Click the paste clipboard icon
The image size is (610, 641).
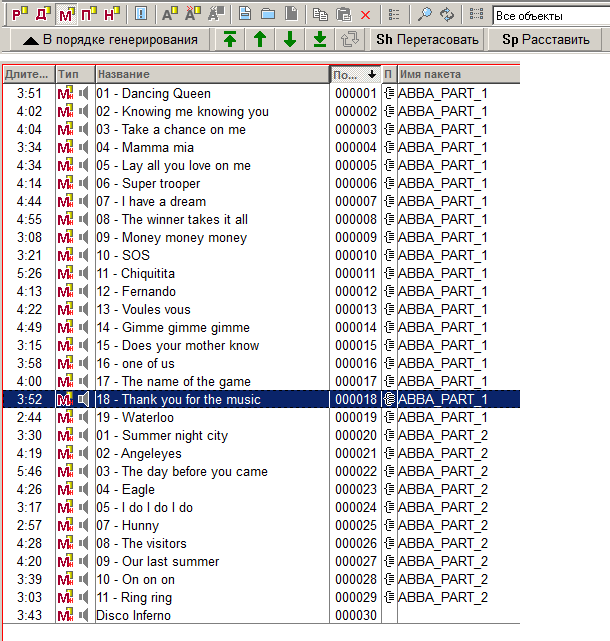coord(343,15)
